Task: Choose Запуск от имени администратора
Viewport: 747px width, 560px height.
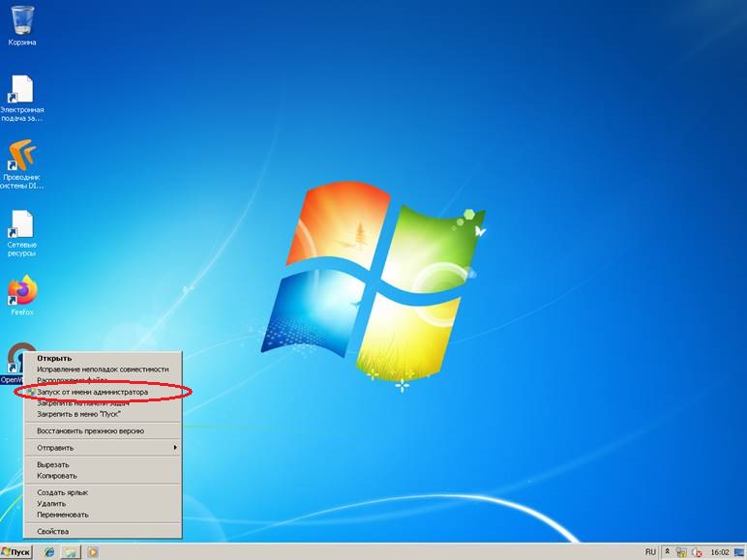Action: tap(103, 392)
